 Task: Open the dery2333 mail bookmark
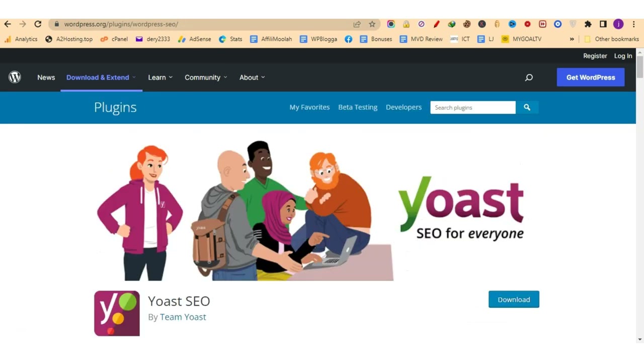coord(153,39)
